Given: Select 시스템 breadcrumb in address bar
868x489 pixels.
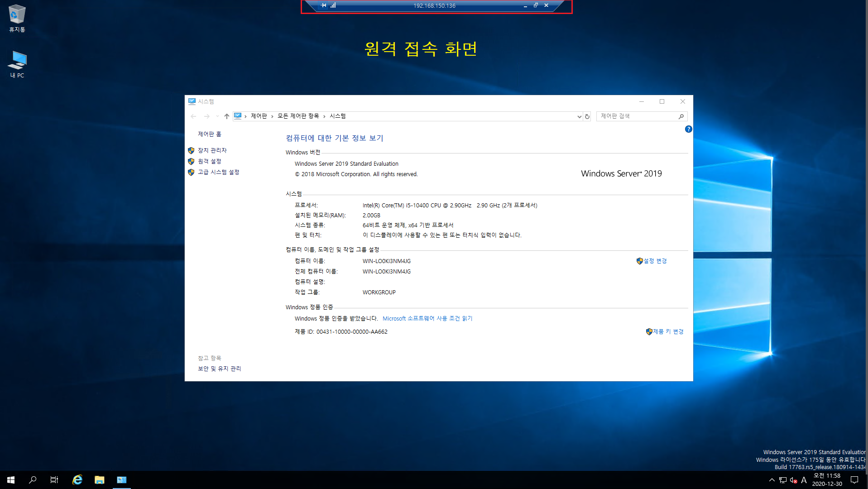Looking at the screenshot, I should 338,116.
